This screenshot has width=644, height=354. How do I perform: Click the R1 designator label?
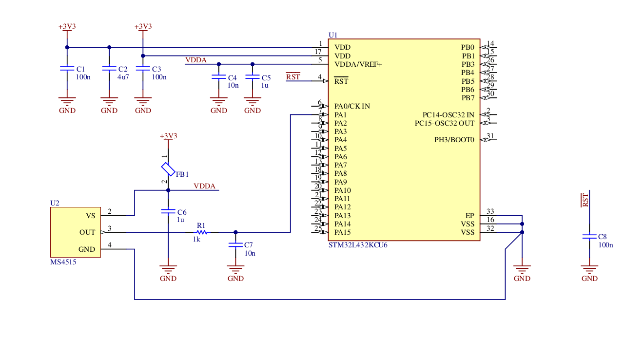click(201, 225)
